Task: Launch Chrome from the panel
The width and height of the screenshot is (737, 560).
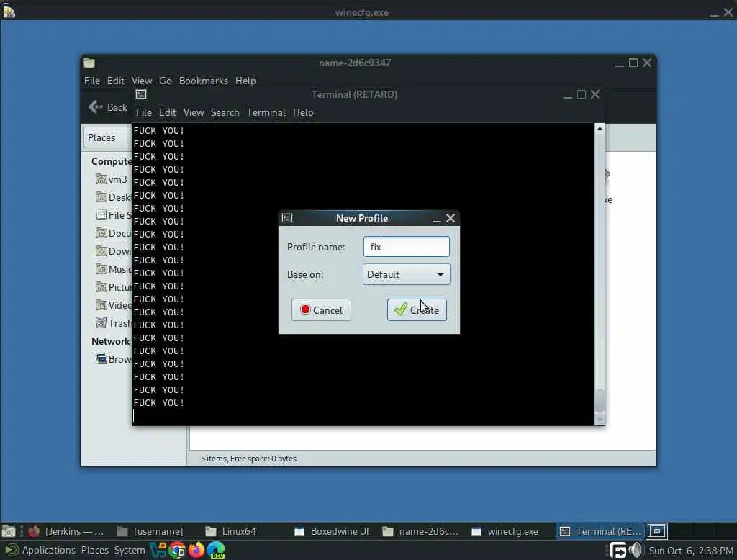Action: point(178,550)
